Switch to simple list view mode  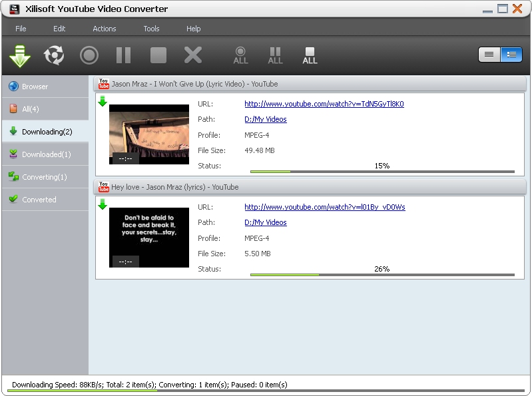[x=489, y=55]
